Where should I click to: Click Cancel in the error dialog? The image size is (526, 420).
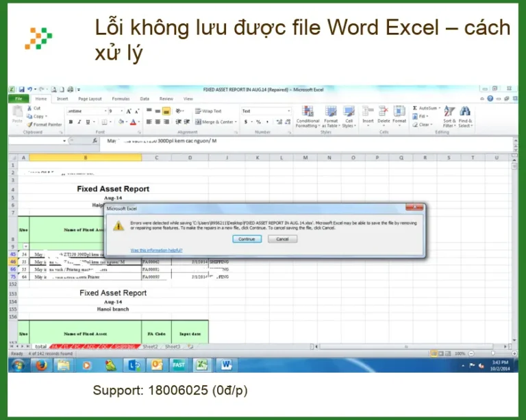(282, 239)
